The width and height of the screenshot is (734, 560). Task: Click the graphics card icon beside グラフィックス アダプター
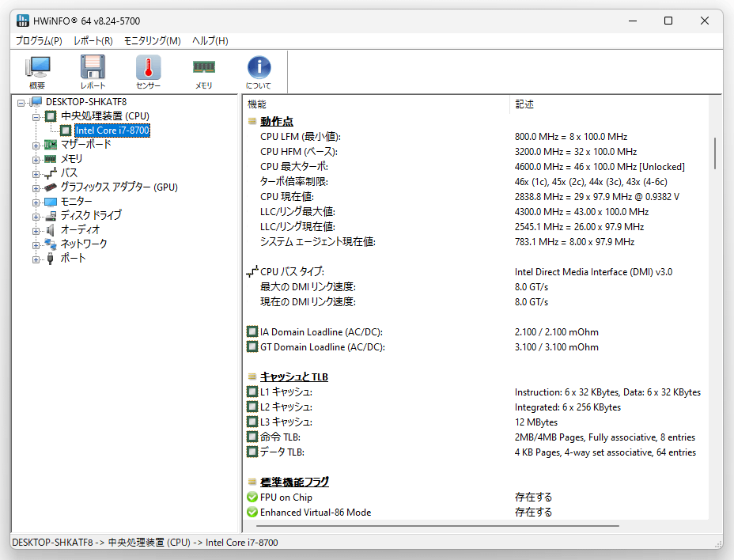[x=51, y=187]
